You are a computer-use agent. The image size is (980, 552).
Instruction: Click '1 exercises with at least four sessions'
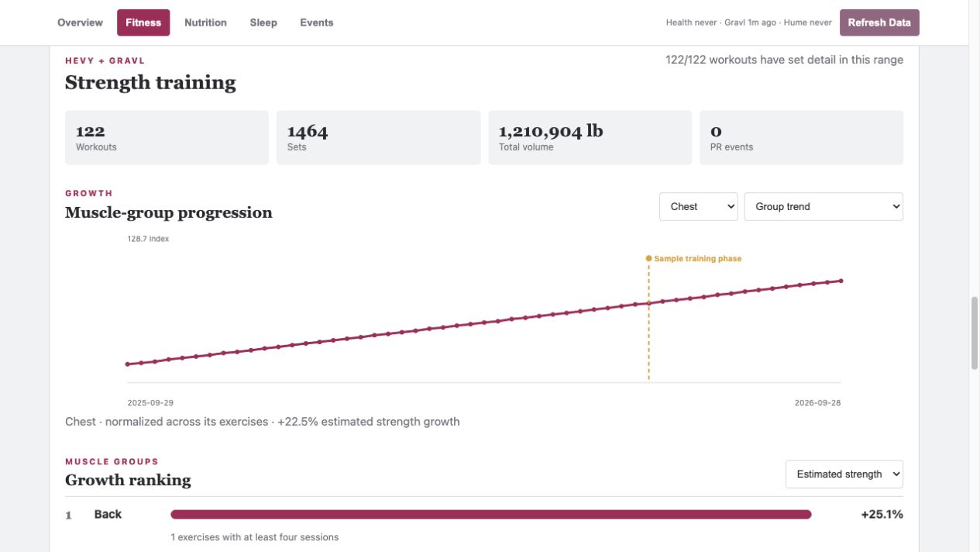click(254, 537)
